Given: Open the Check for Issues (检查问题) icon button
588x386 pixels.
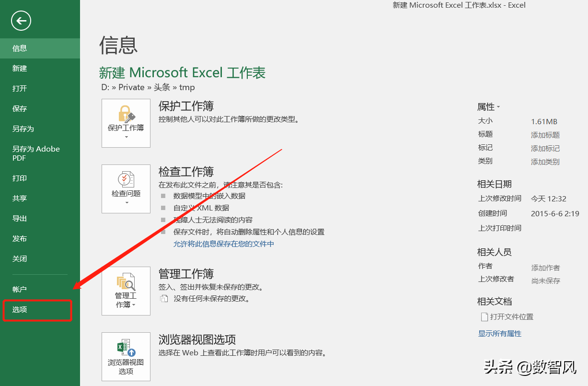Looking at the screenshot, I should [x=126, y=189].
